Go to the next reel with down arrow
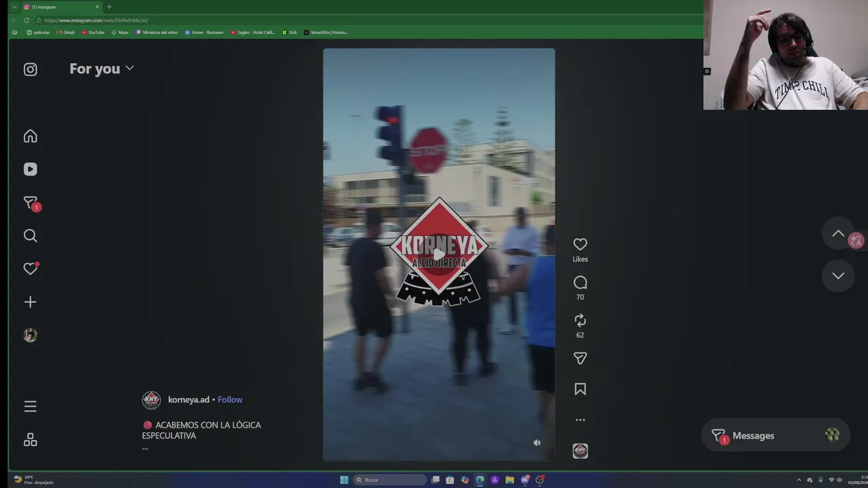This screenshot has height=488, width=868. pos(838,276)
